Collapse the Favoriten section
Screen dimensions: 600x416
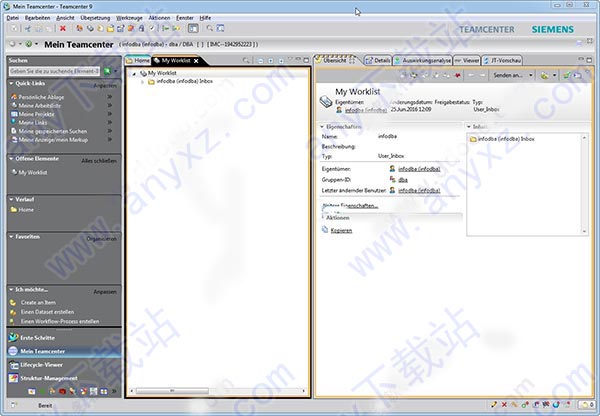click(11, 237)
